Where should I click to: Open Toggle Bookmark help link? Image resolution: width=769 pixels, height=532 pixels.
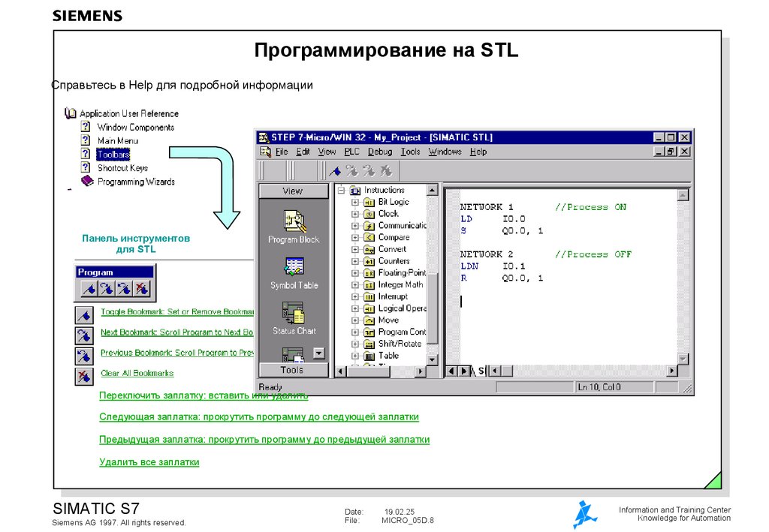(x=177, y=312)
